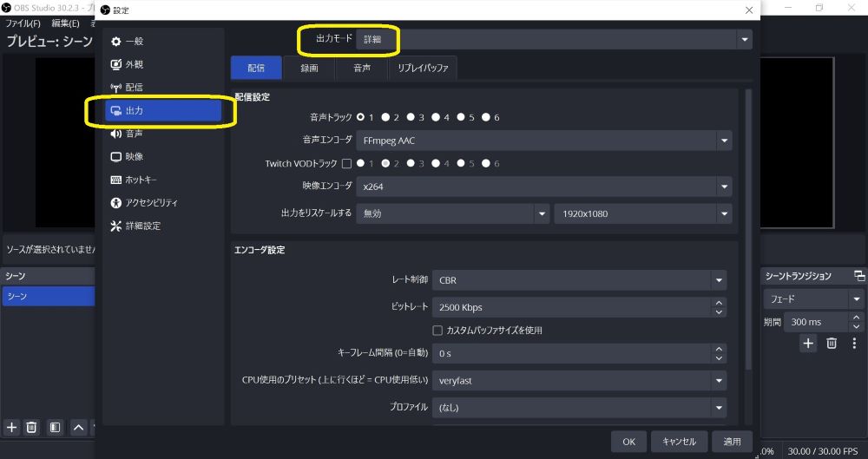Switch to the 録画 (Recording) tab
The image size is (868, 459).
click(310, 68)
